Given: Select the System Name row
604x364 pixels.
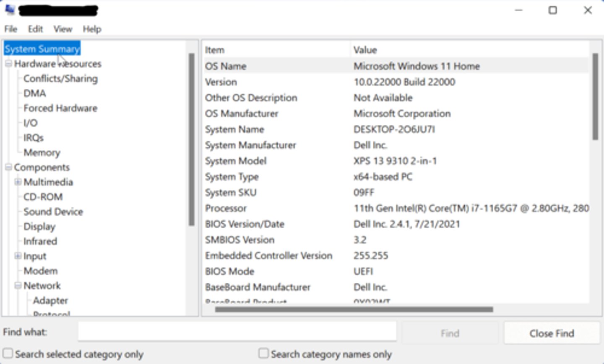Looking at the screenshot, I should coord(396,129).
